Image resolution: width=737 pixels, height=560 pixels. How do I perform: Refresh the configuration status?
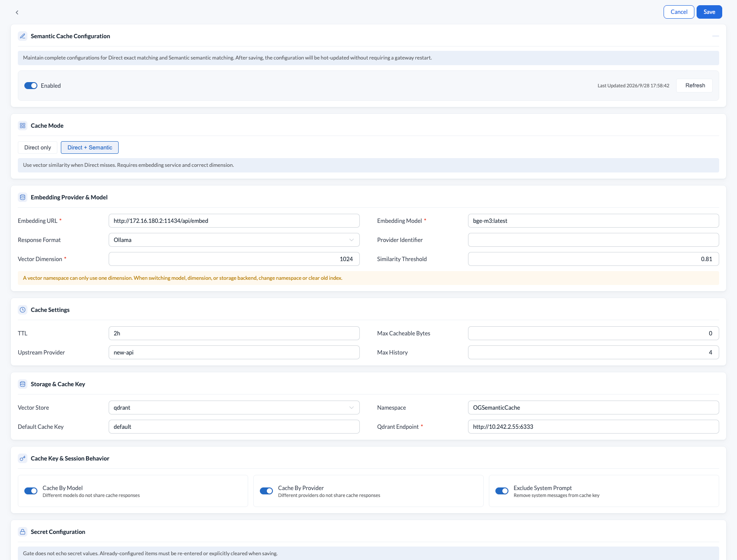(695, 86)
